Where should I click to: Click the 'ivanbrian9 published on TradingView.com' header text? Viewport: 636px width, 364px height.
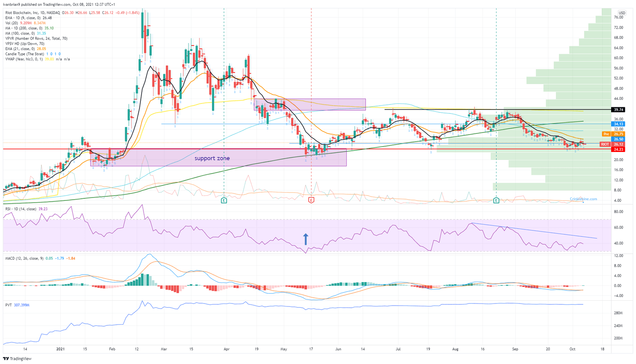click(36, 5)
